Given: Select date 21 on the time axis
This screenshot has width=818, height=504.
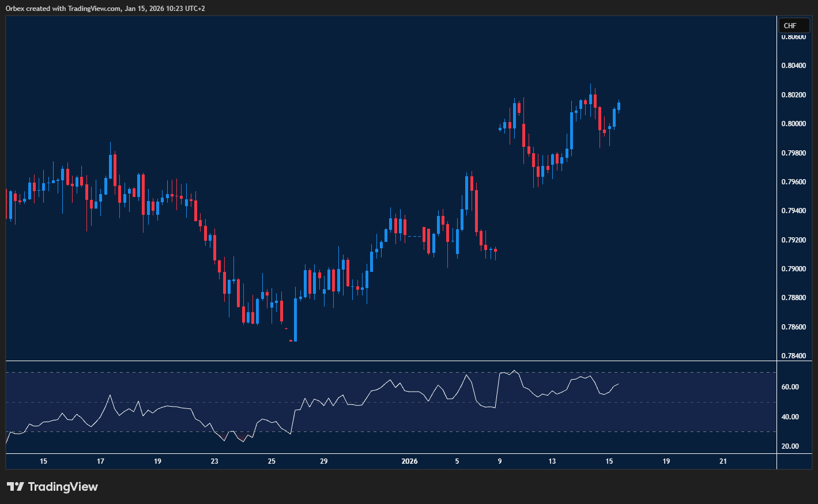Looking at the screenshot, I should (723, 461).
